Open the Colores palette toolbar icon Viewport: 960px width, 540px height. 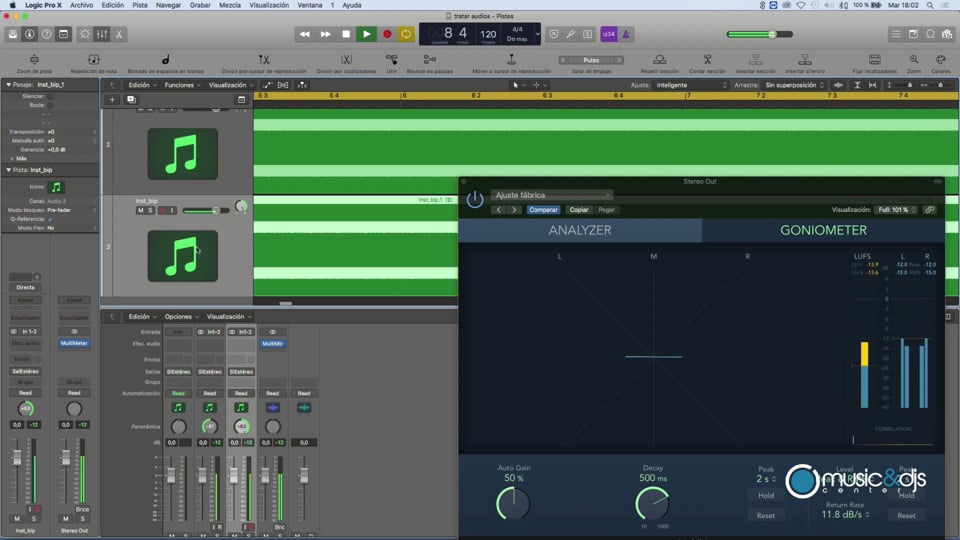point(941,59)
